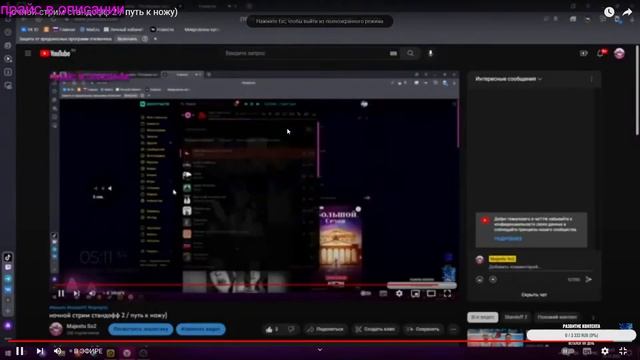Enter fullscreen in inner player
The width and height of the screenshot is (640, 360).
click(x=447, y=293)
